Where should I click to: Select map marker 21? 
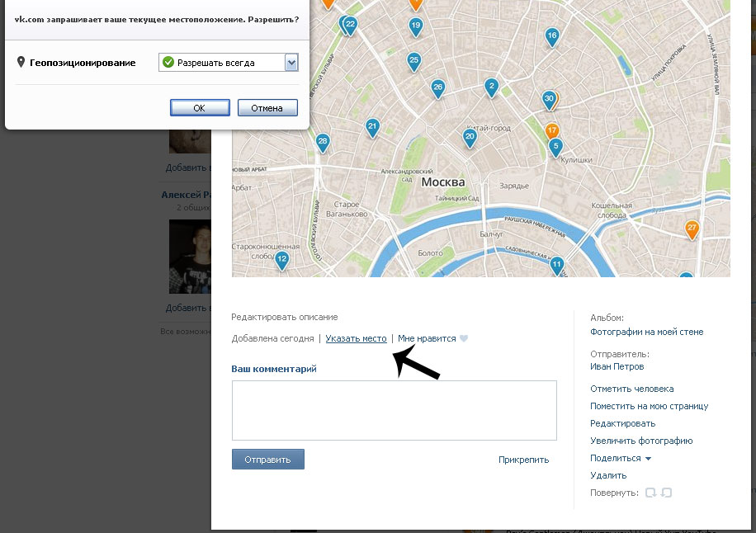(x=372, y=127)
